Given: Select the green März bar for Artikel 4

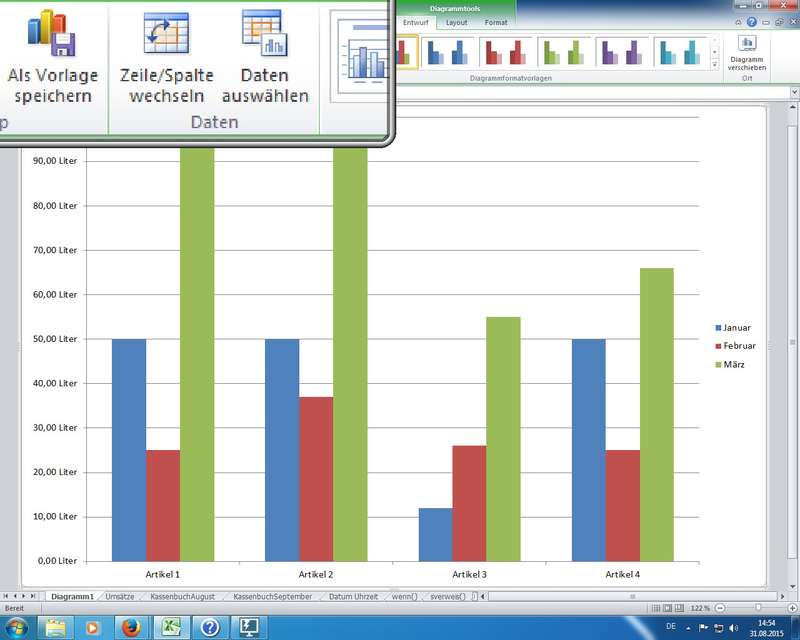Looking at the screenshot, I should pyautogui.click(x=656, y=414).
